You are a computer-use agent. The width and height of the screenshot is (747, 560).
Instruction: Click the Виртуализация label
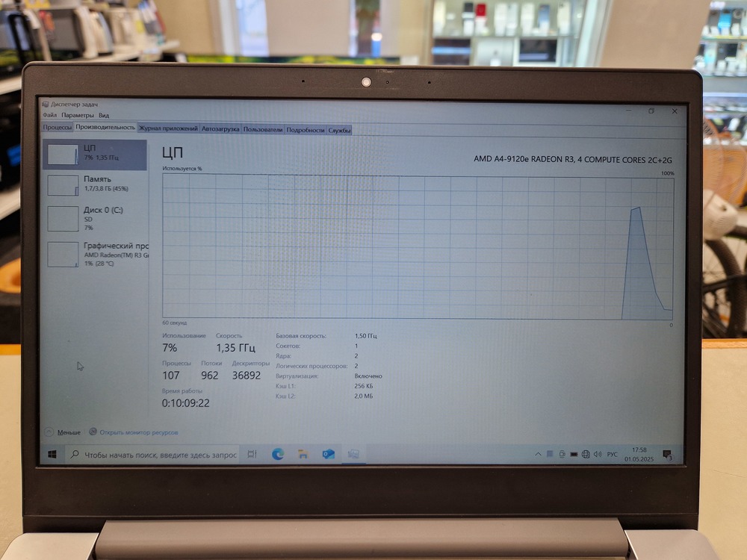tap(297, 376)
